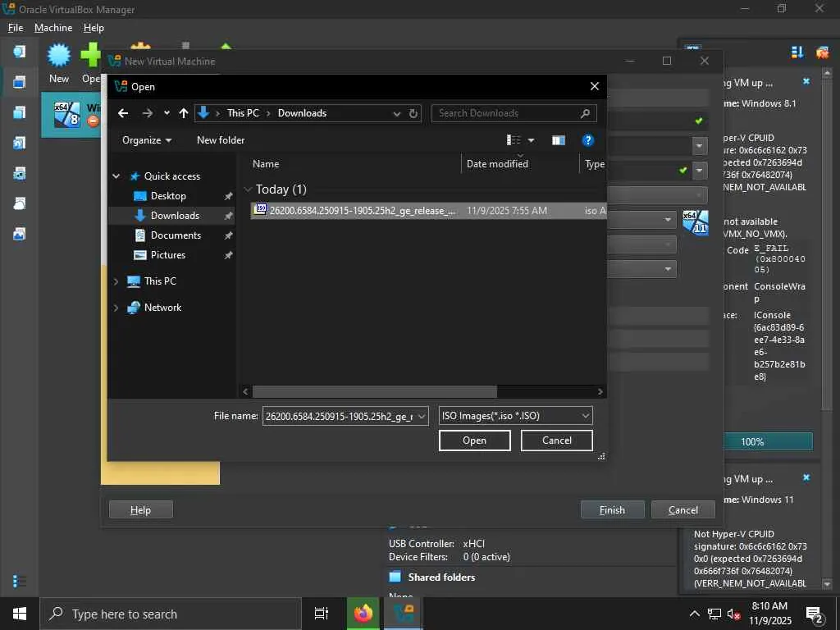This screenshot has width=840, height=630.
Task: Click the pin next to Pictures
Action: (228, 256)
